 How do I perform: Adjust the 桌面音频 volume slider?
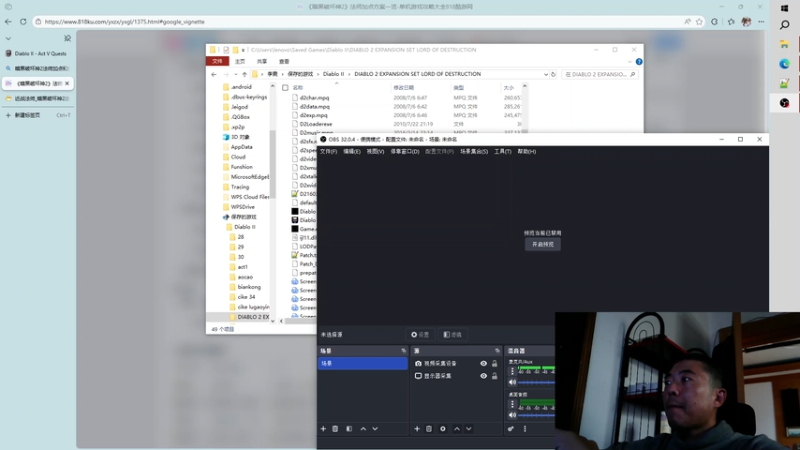point(536,415)
